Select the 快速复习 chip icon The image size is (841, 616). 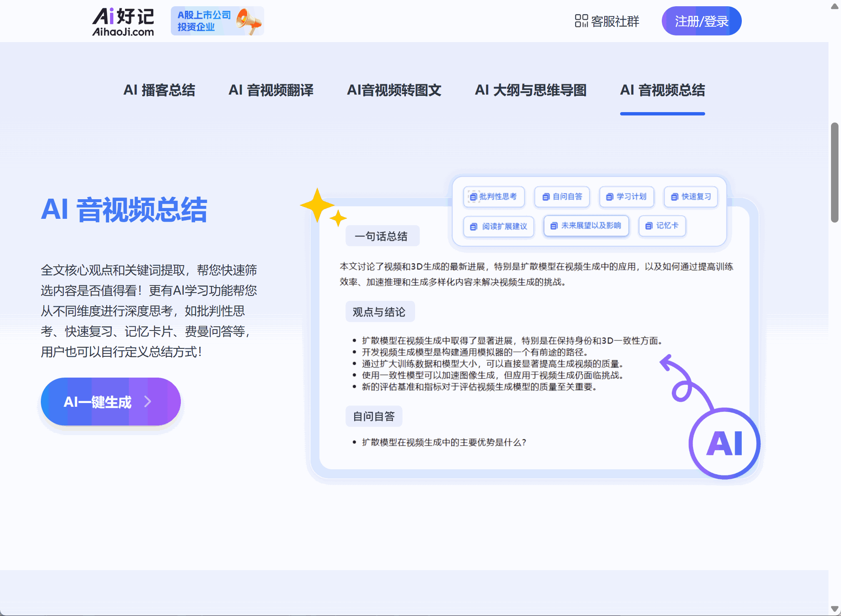pos(674,196)
